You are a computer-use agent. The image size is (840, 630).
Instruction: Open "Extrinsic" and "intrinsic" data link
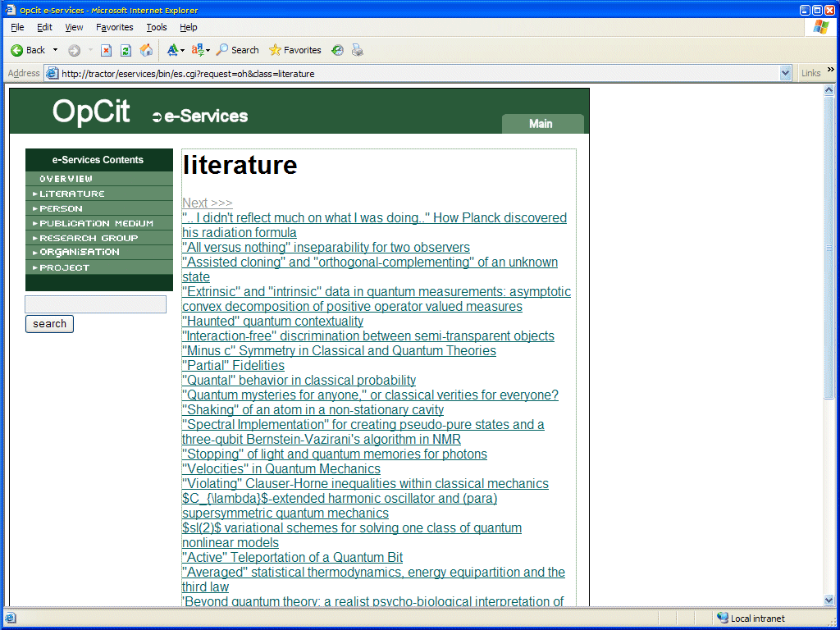click(377, 299)
